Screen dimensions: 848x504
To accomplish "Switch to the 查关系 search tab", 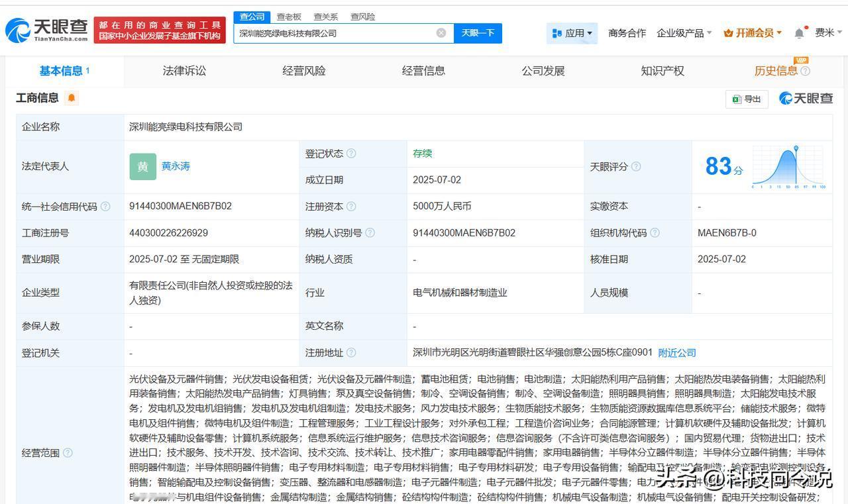I will click(325, 17).
